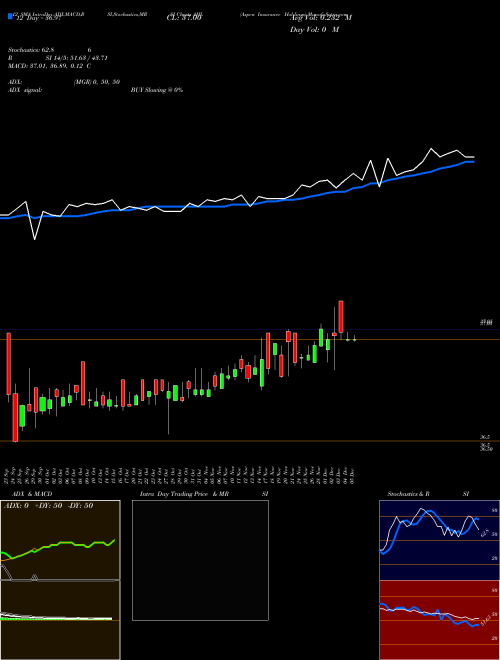The height and width of the screenshot is (660, 500).
Task: Open the empty intraday trading price chart box
Action: pos(200,560)
